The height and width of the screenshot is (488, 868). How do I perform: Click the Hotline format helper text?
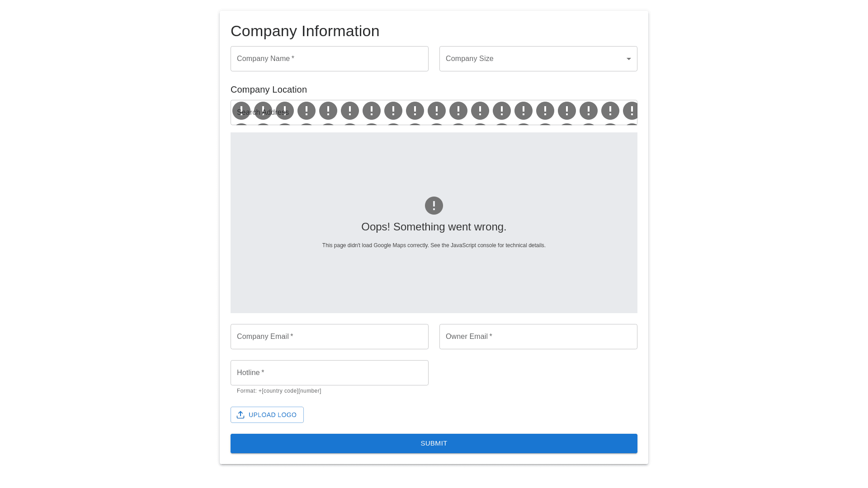[278, 391]
